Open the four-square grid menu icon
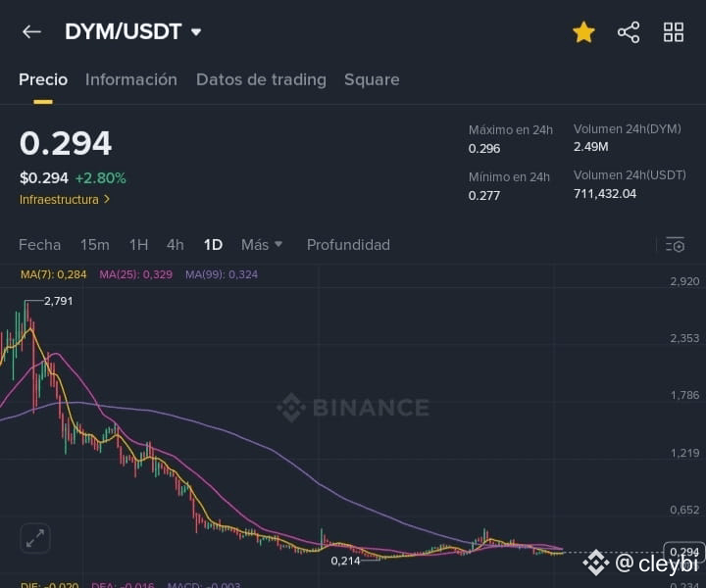Screen dimensions: 706x588 tap(674, 32)
